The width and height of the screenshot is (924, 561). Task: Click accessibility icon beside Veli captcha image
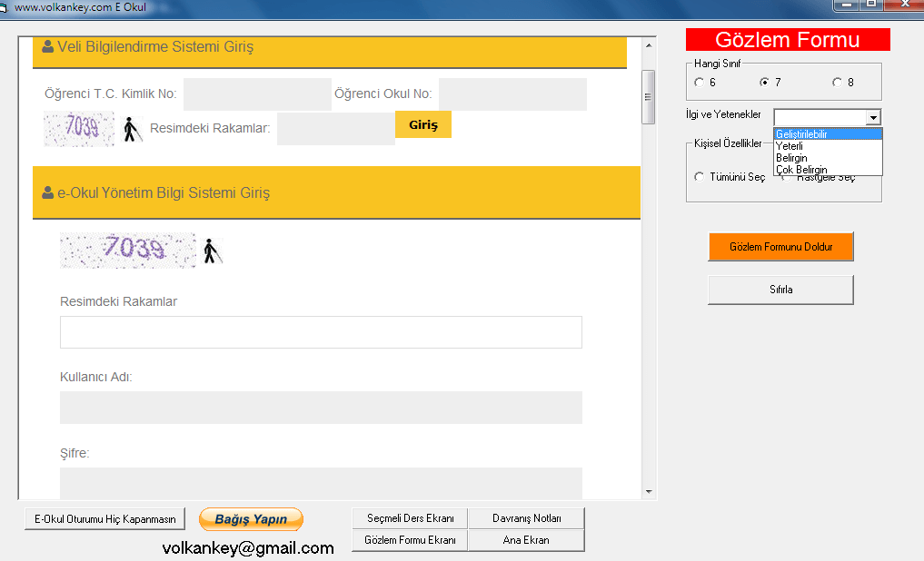point(133,130)
